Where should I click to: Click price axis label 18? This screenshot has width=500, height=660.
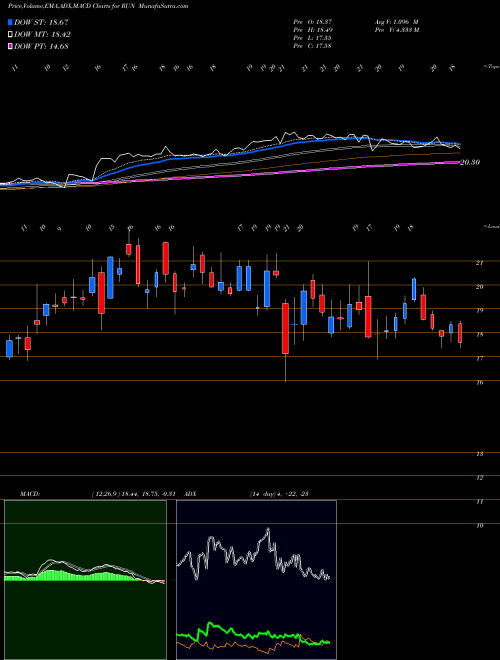pyautogui.click(x=479, y=335)
